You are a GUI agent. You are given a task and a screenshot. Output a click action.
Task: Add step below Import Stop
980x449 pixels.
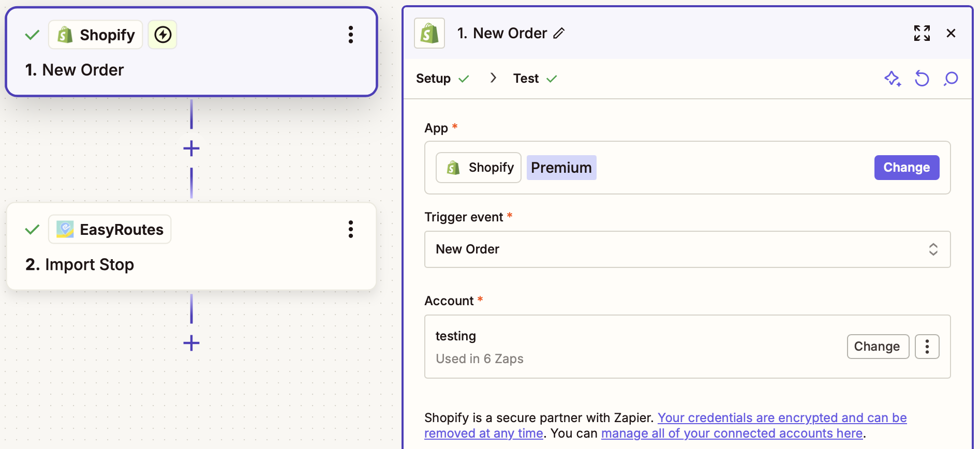(x=191, y=343)
